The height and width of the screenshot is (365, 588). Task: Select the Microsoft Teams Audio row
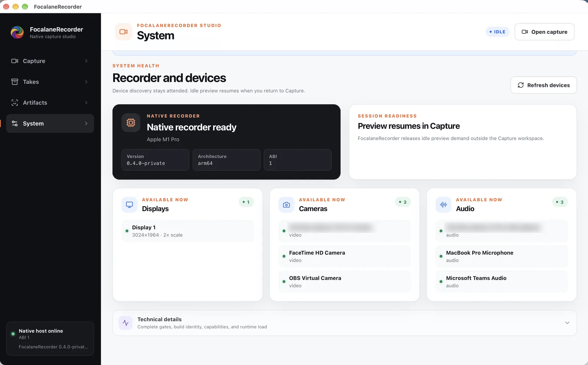pyautogui.click(x=502, y=282)
